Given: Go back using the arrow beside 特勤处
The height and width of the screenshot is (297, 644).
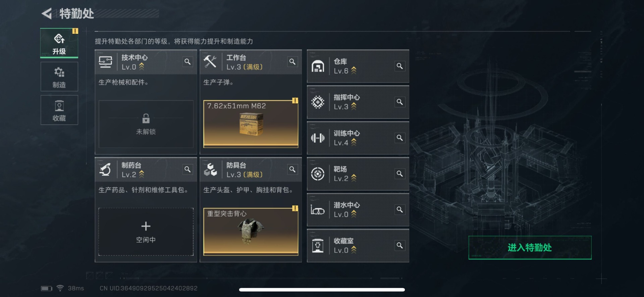Looking at the screenshot, I should coord(47,14).
